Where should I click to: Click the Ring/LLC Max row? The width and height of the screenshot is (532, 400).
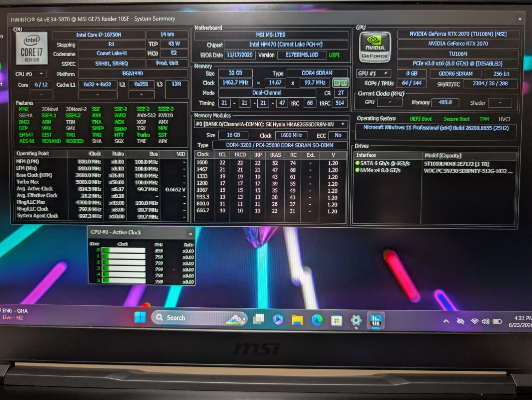click(101, 202)
